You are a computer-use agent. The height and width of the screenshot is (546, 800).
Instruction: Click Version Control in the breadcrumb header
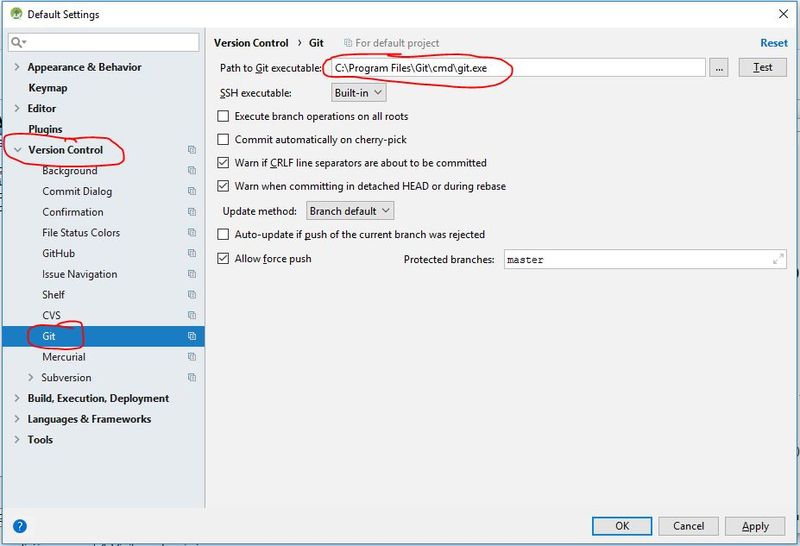pyautogui.click(x=251, y=43)
